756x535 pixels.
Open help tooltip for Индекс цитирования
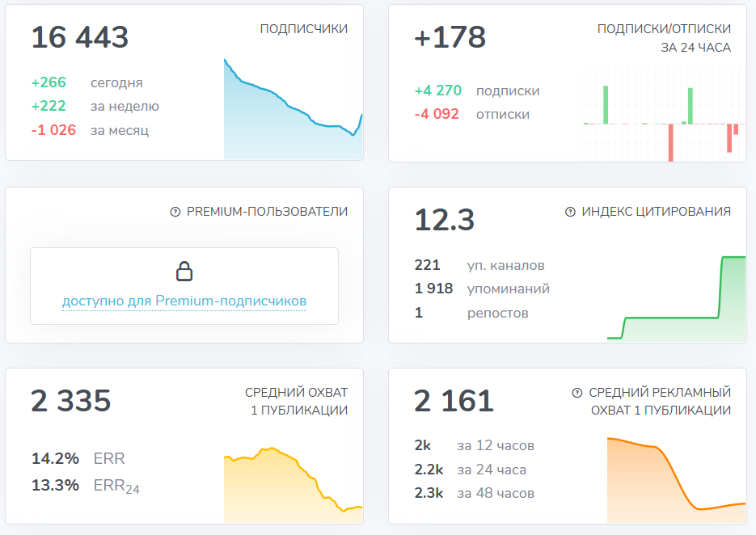[570, 211]
